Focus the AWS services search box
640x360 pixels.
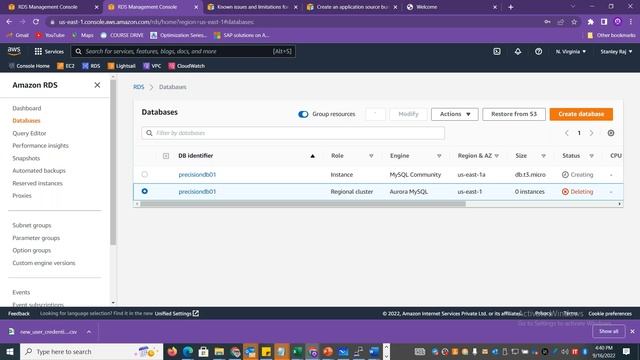(x=183, y=51)
